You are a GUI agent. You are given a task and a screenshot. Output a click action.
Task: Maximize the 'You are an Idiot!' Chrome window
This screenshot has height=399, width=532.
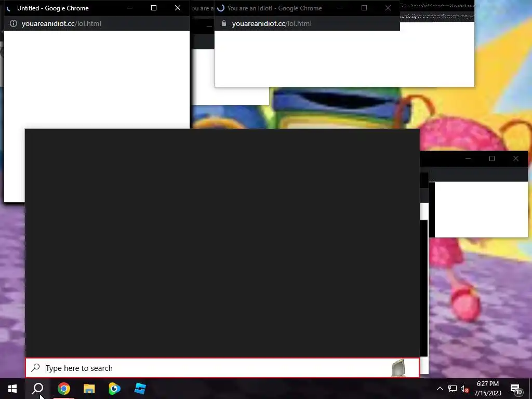click(x=364, y=8)
